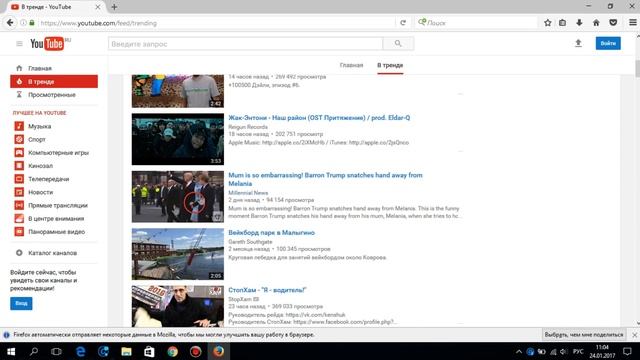Open the Панорамные видео channel icon
Image resolution: width=640 pixels, height=360 pixels.
19,231
